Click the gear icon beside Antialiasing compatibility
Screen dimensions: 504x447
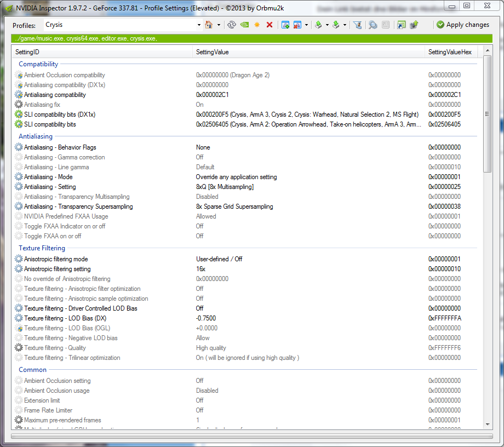coord(19,95)
